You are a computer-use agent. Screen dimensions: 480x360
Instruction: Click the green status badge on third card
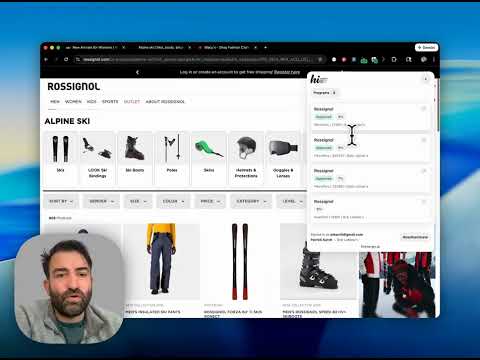pyautogui.click(x=324, y=178)
